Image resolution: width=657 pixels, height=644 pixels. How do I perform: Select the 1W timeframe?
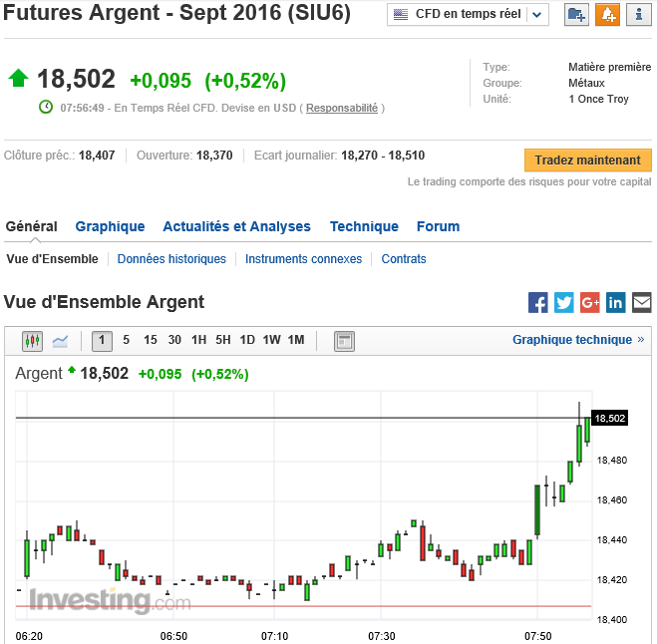[271, 340]
